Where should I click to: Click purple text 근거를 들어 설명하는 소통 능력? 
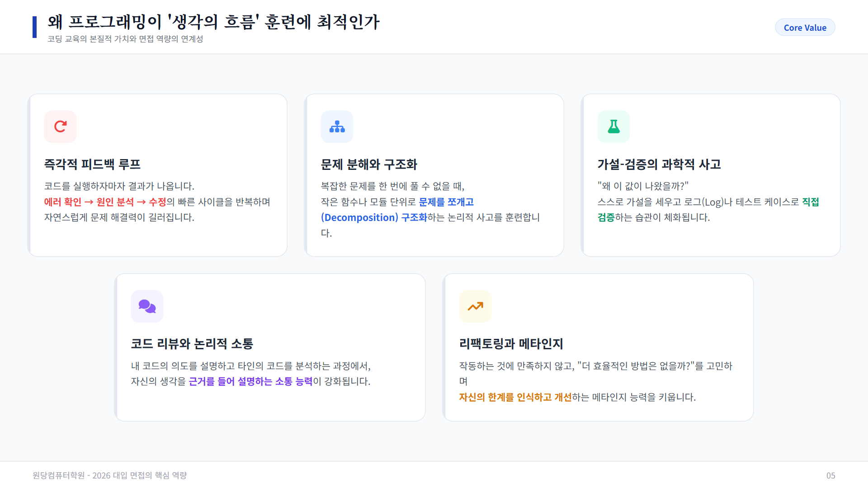click(250, 381)
